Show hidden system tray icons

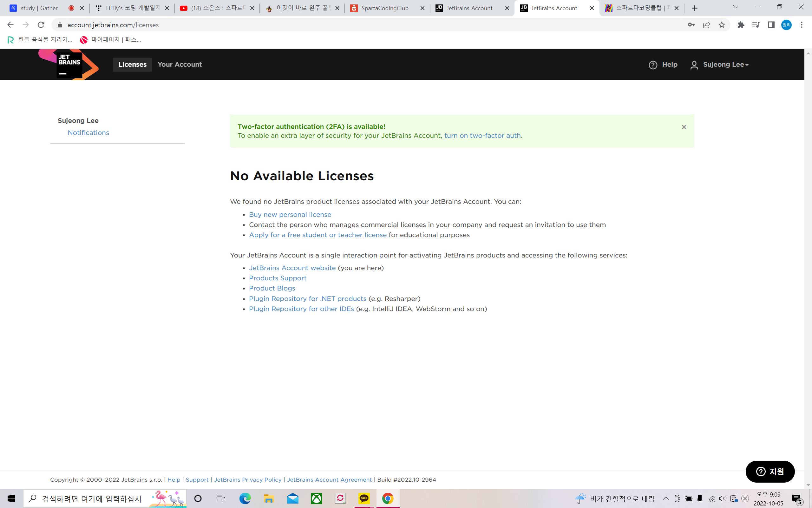[666, 498]
